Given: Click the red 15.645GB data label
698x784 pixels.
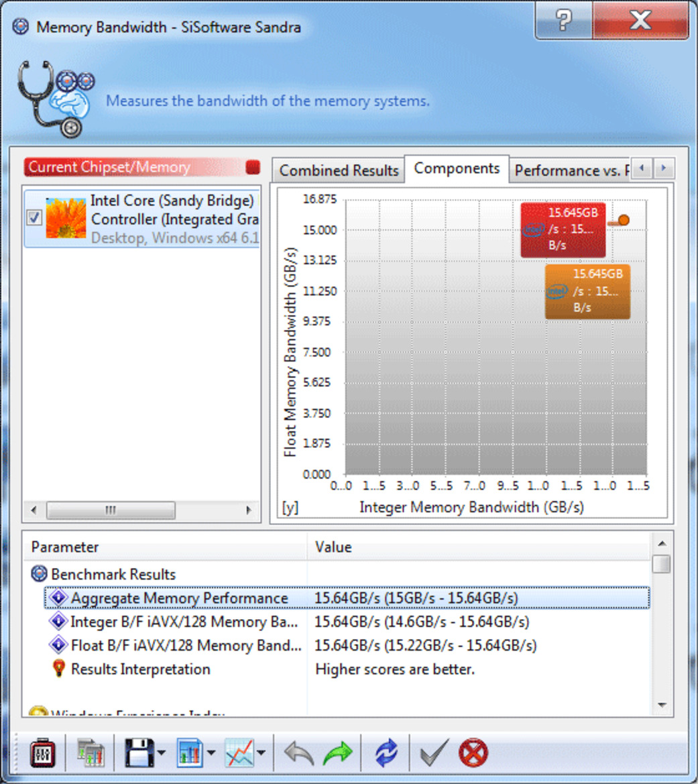Looking at the screenshot, I should [x=563, y=230].
